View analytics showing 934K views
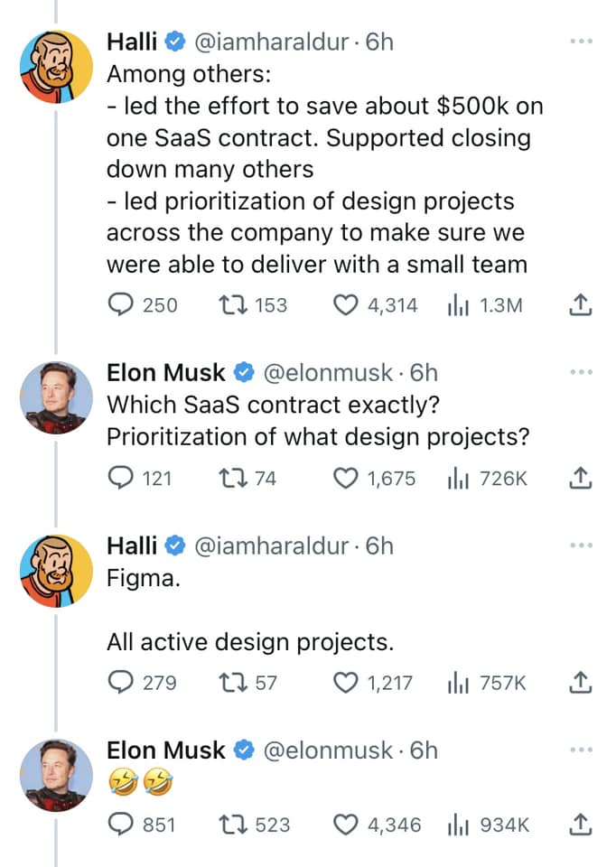 [489, 825]
